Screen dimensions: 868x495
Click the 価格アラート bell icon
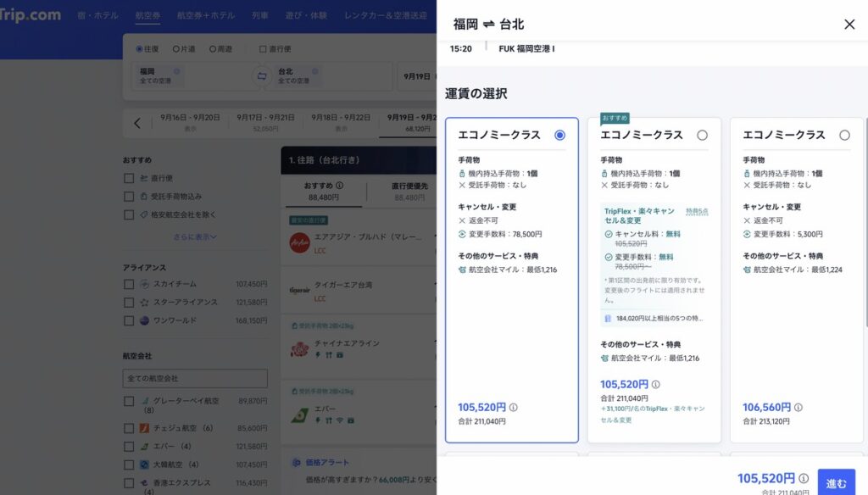(296, 462)
